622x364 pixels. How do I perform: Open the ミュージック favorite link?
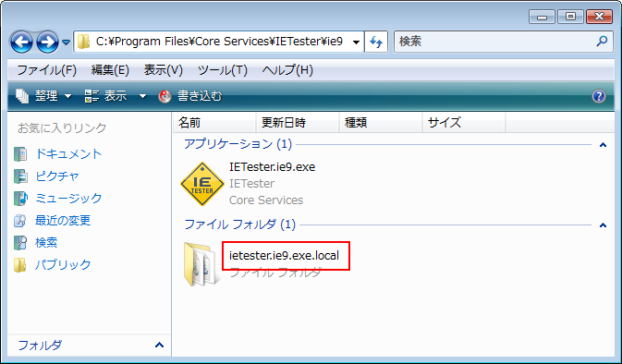pos(68,199)
